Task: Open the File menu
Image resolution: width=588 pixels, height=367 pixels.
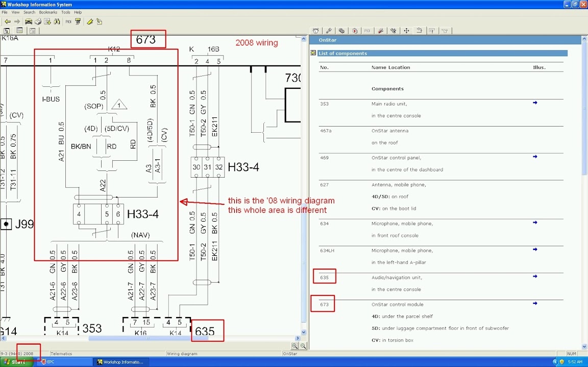Action: pos(5,12)
